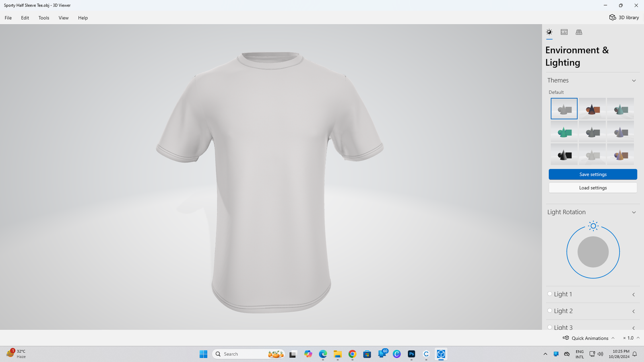The image size is (644, 362).
Task: Select the orange-and-dark theme thumbnail
Action: point(592,109)
